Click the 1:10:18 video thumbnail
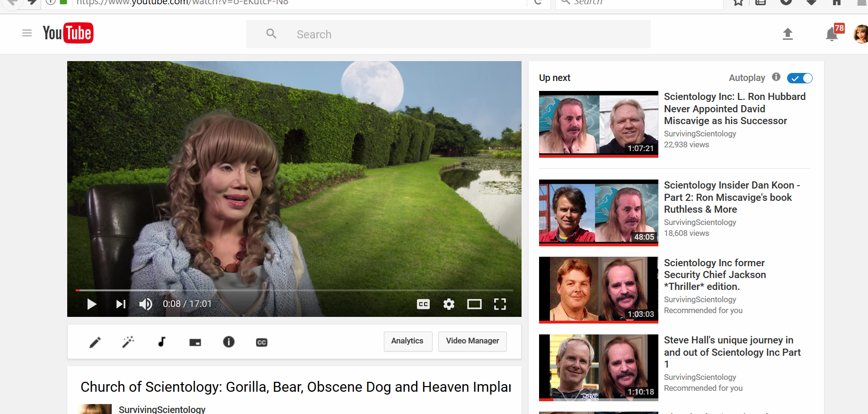Image resolution: width=868 pixels, height=414 pixels. pyautogui.click(x=599, y=368)
